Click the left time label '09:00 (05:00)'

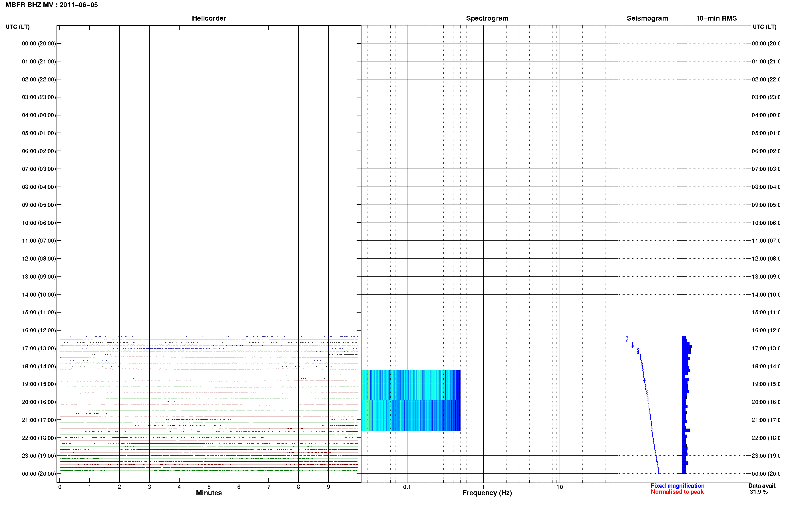(x=39, y=205)
